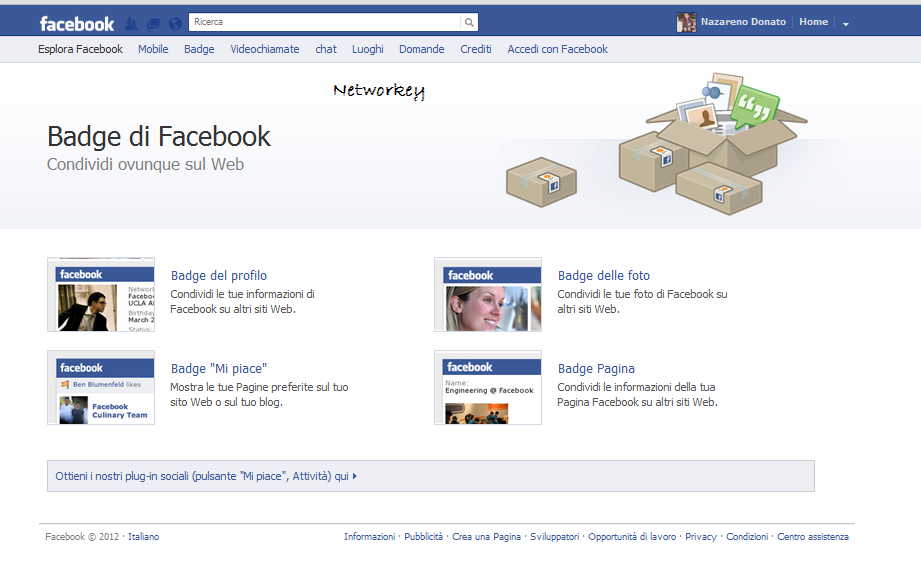The image size is (921, 564).
Task: Click text "Condividi le tue foto di Facebook su"
Action: click(642, 294)
